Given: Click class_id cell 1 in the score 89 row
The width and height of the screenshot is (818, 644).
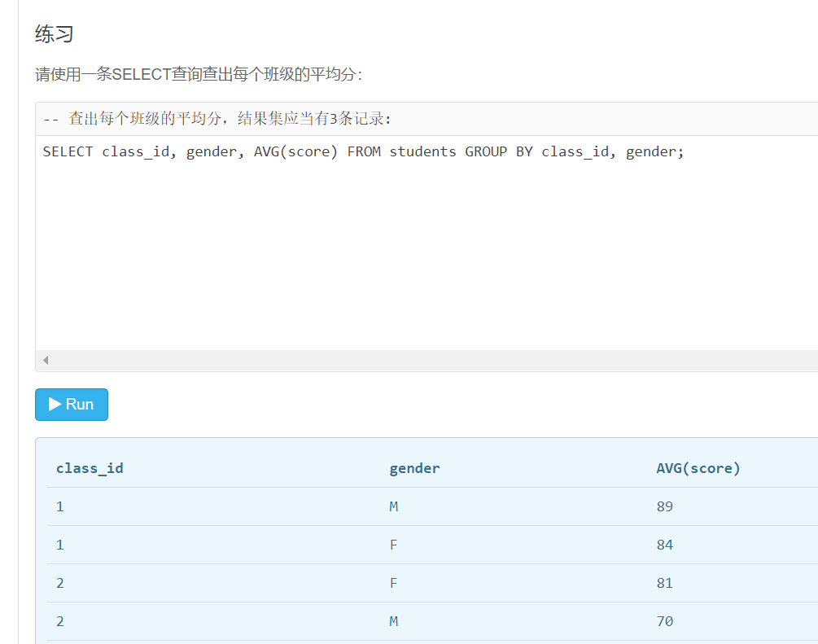Looking at the screenshot, I should 60,506.
